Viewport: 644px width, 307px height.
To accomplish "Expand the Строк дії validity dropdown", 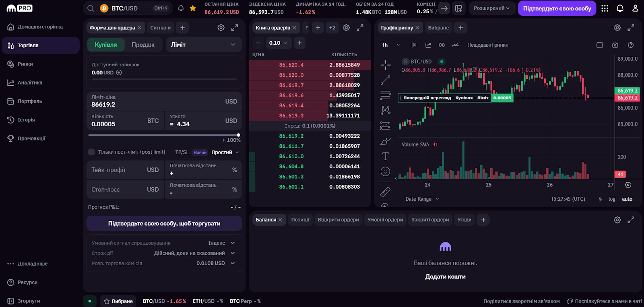I will (194, 253).
